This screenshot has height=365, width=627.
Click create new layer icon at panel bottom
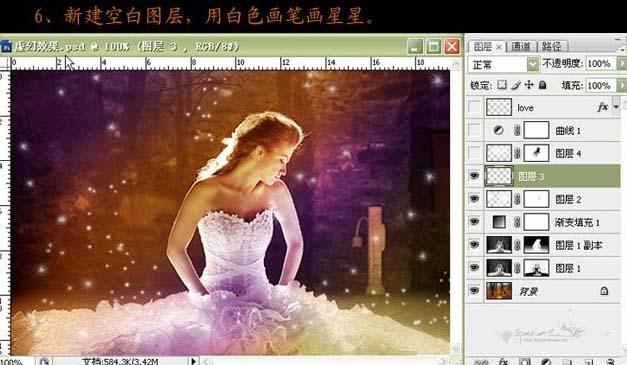tap(588, 362)
